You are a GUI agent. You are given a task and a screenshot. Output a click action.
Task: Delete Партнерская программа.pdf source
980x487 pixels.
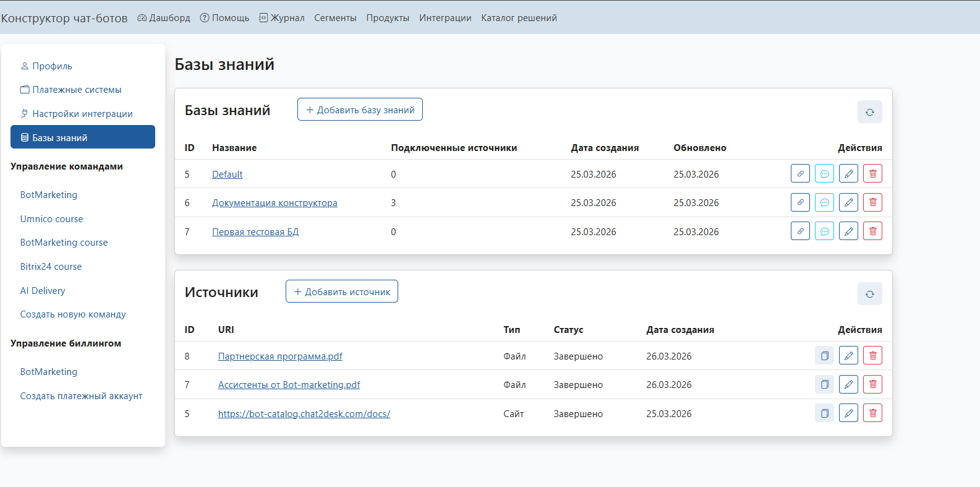872,356
